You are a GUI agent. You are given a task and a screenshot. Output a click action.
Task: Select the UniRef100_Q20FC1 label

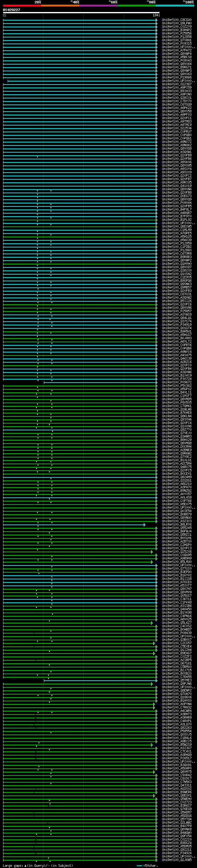[176, 118]
